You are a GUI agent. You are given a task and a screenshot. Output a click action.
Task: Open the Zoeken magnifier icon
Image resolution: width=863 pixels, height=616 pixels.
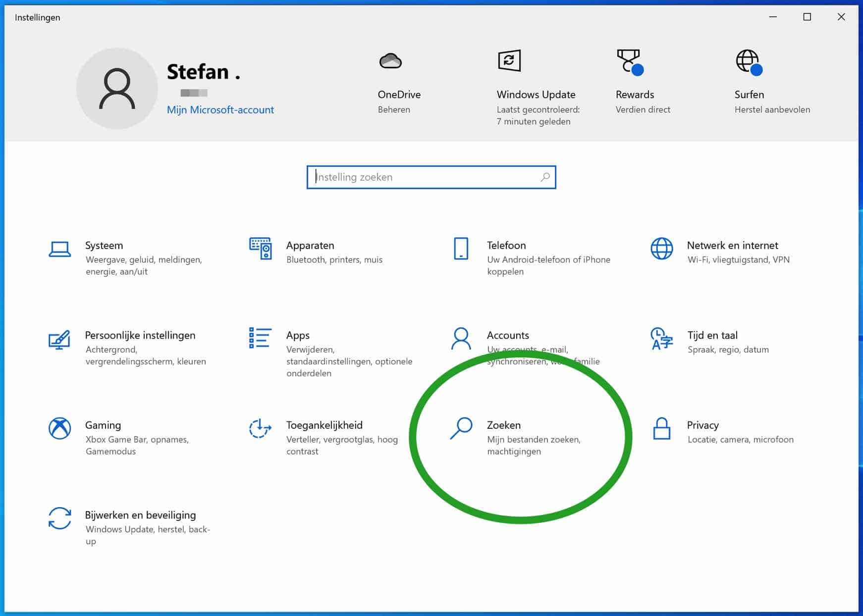click(461, 428)
